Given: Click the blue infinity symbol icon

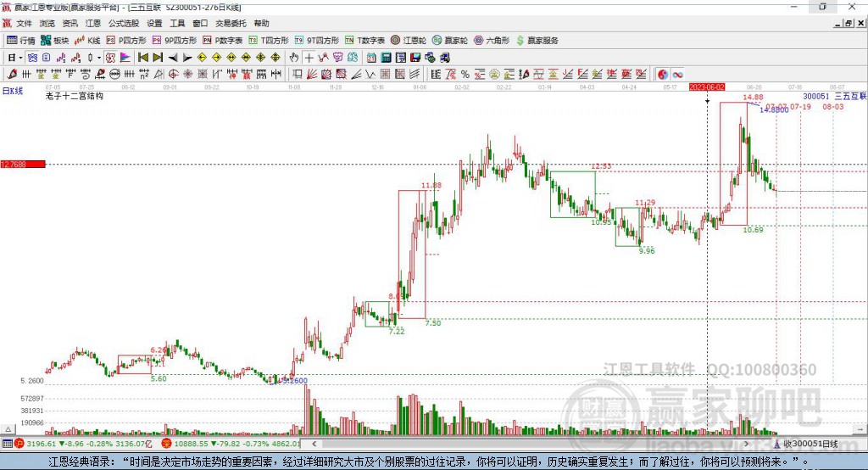Looking at the screenshot, I should pyautogui.click(x=677, y=75).
